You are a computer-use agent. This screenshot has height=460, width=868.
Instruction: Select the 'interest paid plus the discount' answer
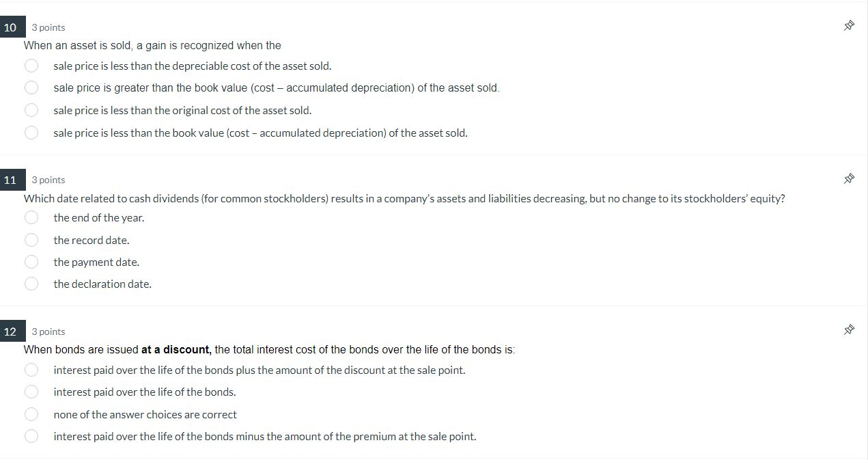[31, 370]
